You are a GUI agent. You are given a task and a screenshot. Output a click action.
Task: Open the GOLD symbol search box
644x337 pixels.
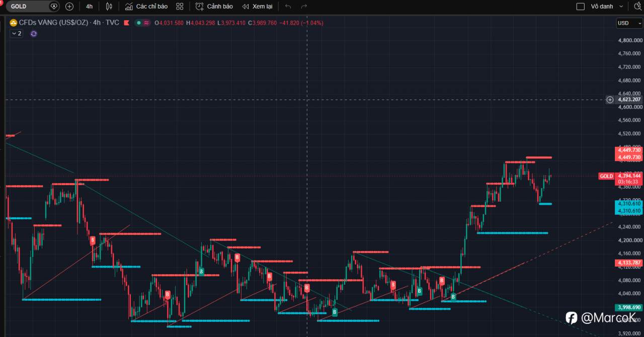click(33, 7)
